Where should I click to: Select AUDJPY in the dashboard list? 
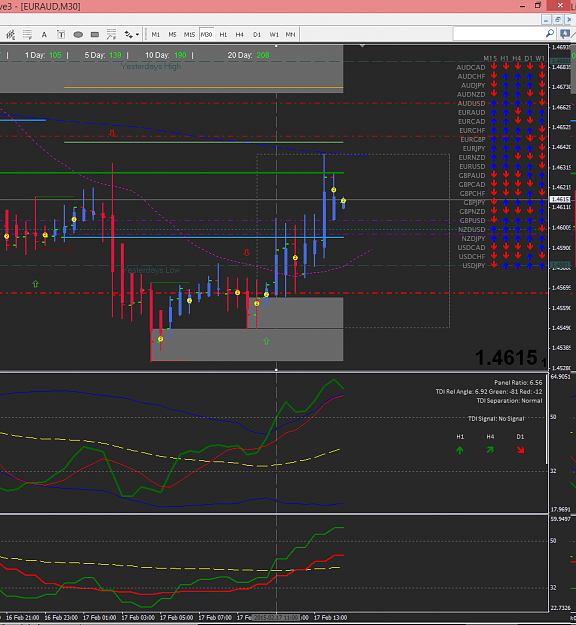[x=473, y=85]
